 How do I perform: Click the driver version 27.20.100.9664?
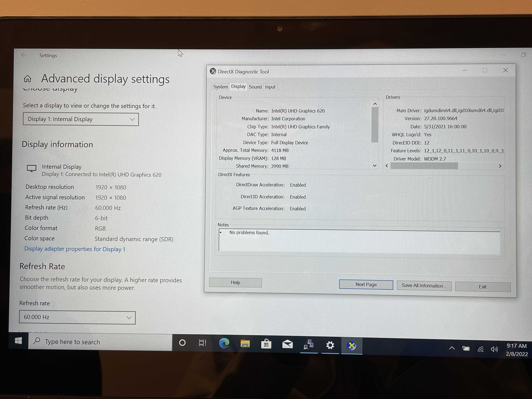click(x=441, y=118)
